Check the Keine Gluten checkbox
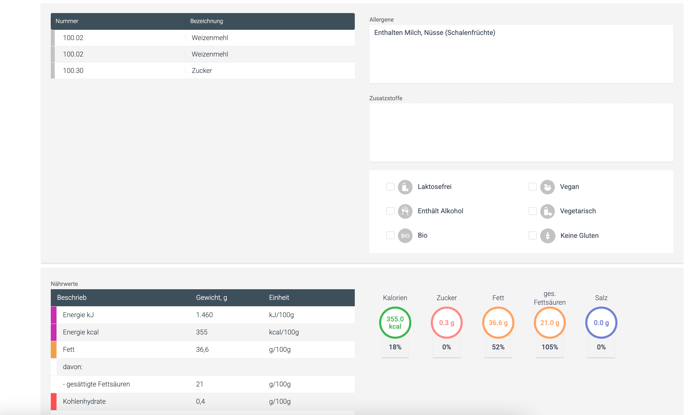Screen dimensions: 688x415 [532, 236]
